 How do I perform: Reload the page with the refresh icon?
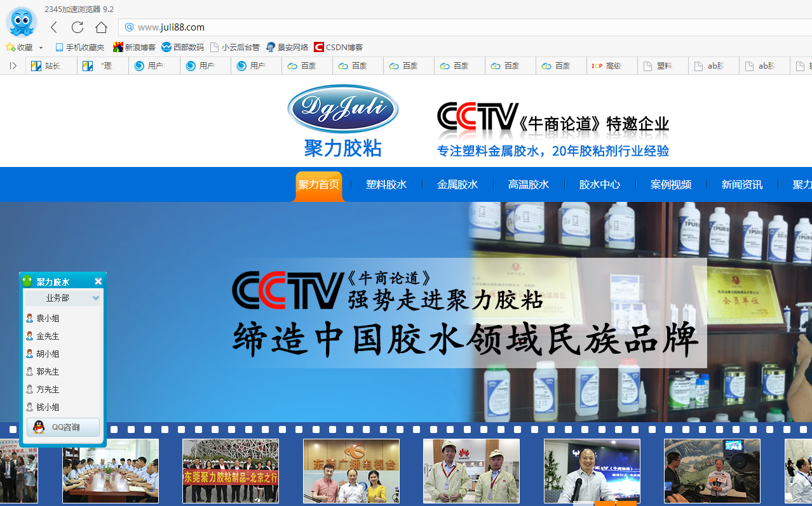[x=78, y=27]
